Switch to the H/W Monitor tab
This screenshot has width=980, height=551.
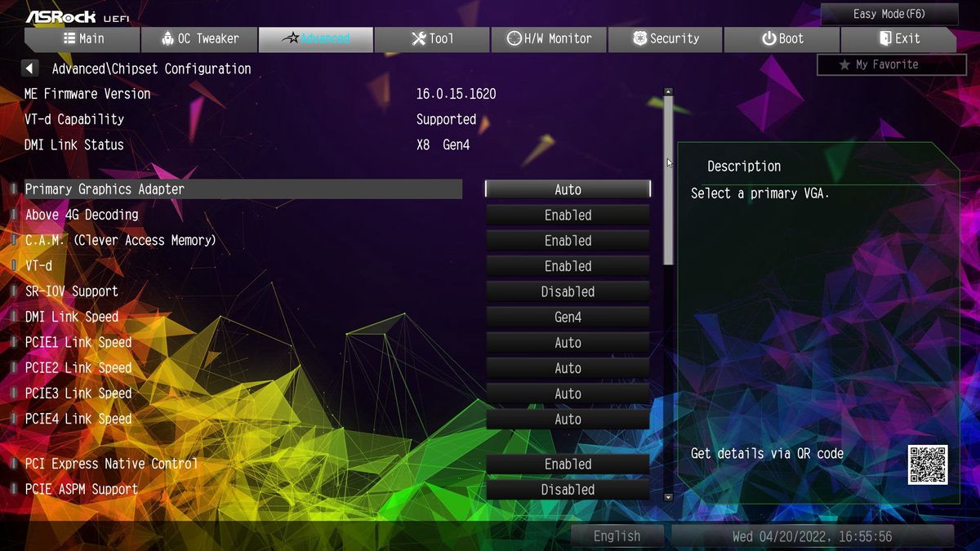coord(548,39)
